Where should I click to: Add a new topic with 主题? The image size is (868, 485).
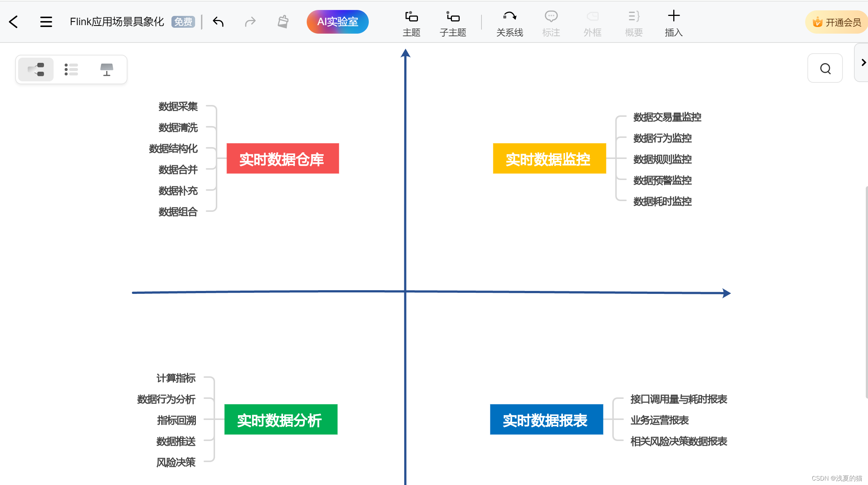coord(411,24)
